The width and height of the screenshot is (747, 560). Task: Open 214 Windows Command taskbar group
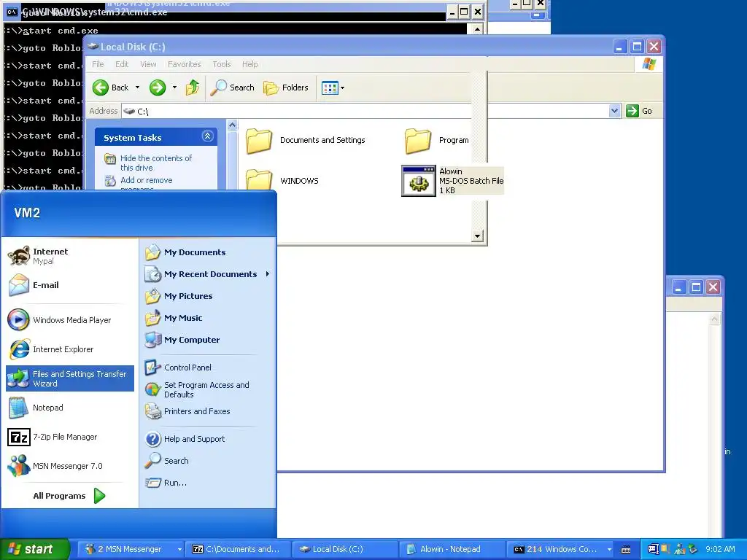(x=560, y=549)
